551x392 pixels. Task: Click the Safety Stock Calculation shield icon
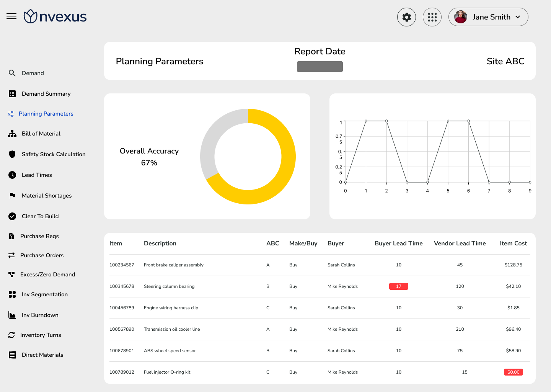click(12, 154)
